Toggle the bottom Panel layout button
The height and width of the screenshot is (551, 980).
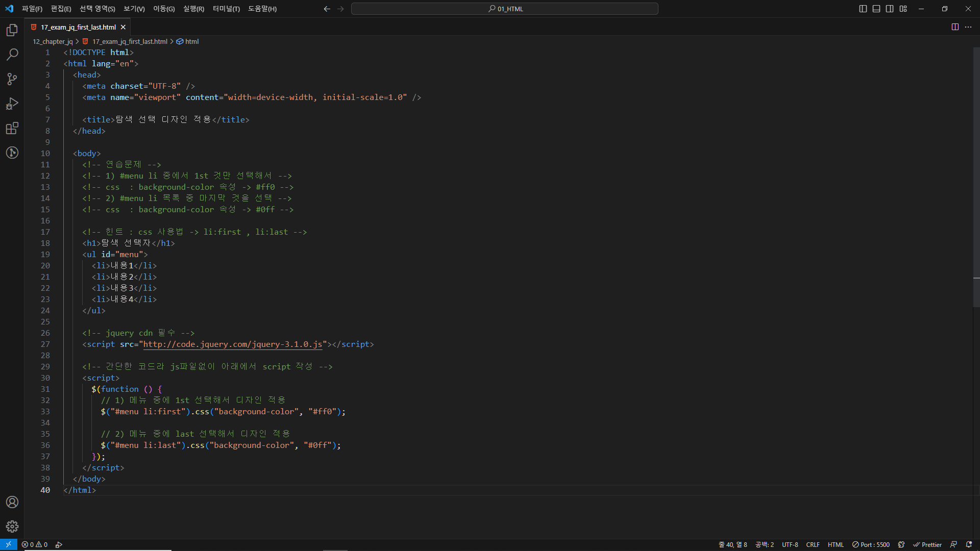click(876, 9)
